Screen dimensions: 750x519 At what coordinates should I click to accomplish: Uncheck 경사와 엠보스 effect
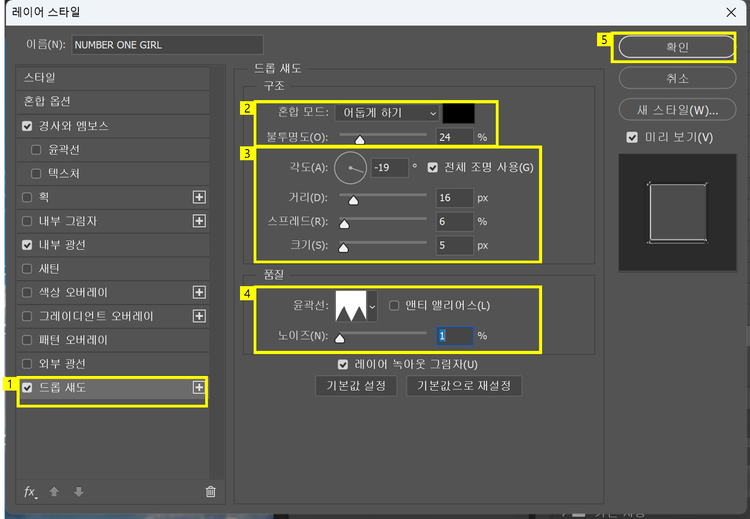click(27, 126)
